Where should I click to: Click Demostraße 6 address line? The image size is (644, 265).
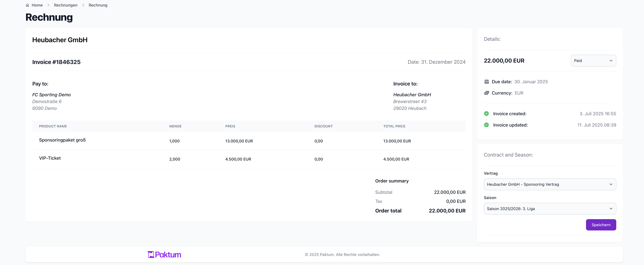point(47,101)
